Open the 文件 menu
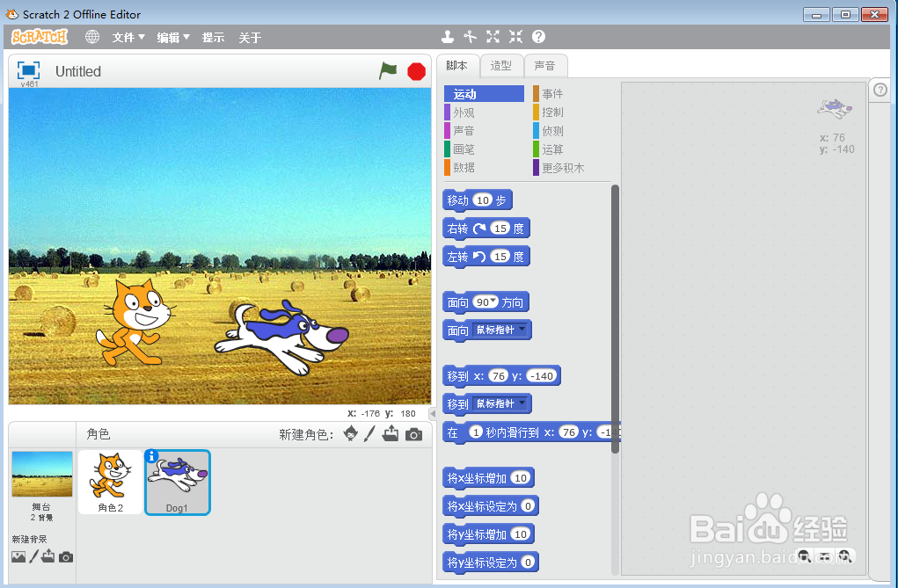 (128, 38)
